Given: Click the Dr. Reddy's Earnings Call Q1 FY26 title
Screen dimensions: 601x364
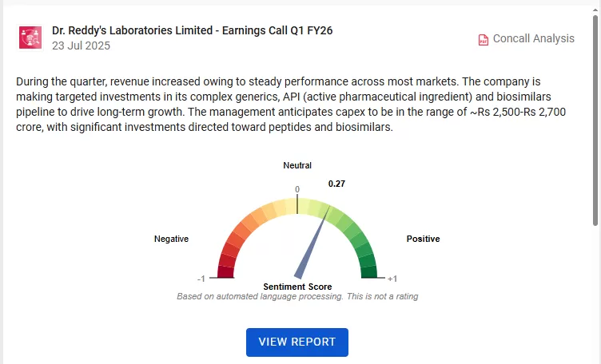Looking at the screenshot, I should click(192, 30).
